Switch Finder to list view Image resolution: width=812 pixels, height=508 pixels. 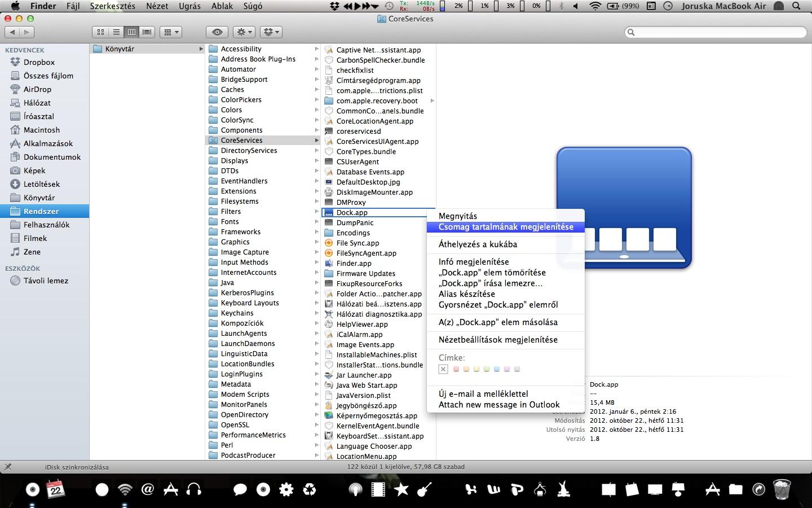click(116, 32)
